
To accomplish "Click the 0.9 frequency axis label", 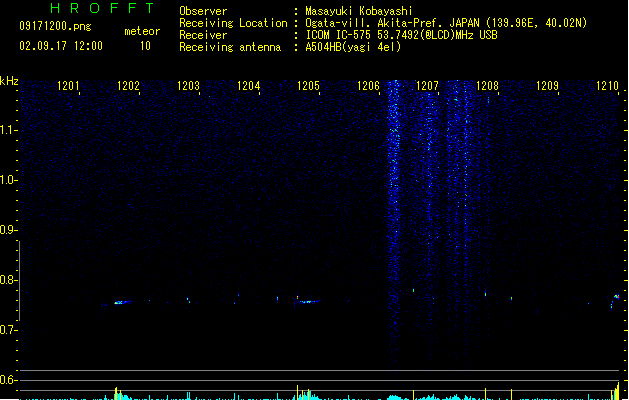I will tap(8, 230).
